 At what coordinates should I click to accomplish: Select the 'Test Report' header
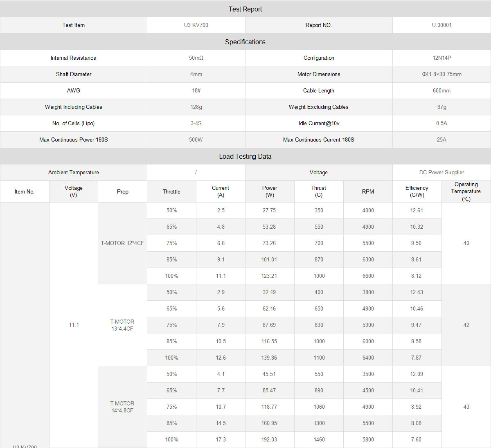pos(245,9)
